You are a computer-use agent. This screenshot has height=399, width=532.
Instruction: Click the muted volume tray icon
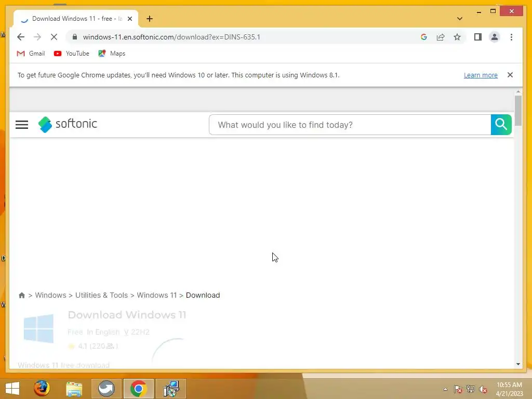483,389
